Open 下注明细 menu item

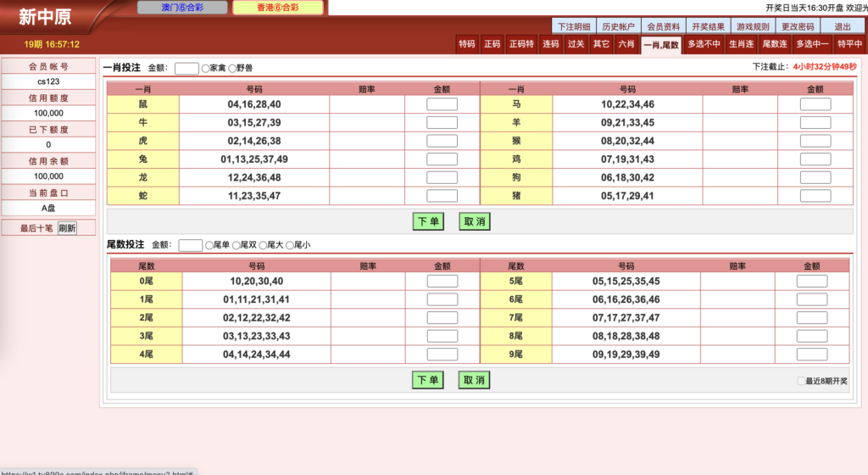[574, 26]
